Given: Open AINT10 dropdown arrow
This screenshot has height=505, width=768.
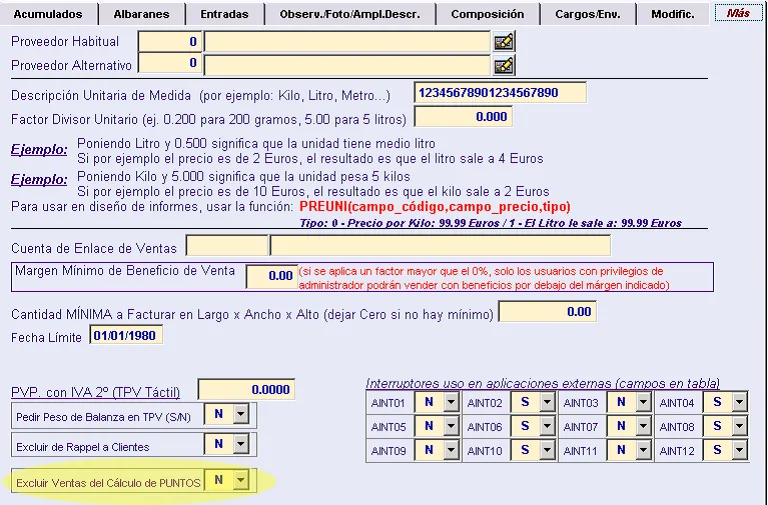Looking at the screenshot, I should [x=547, y=451].
